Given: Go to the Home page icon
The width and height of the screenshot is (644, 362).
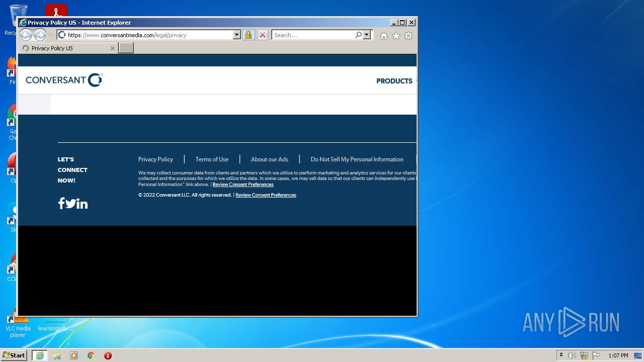Looking at the screenshot, I should tap(384, 36).
